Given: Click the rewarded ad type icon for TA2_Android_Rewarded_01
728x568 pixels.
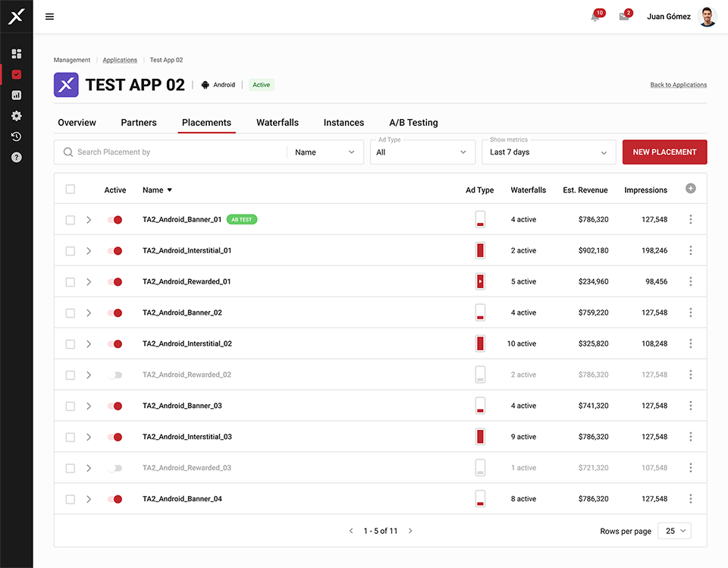Looking at the screenshot, I should (x=480, y=281).
